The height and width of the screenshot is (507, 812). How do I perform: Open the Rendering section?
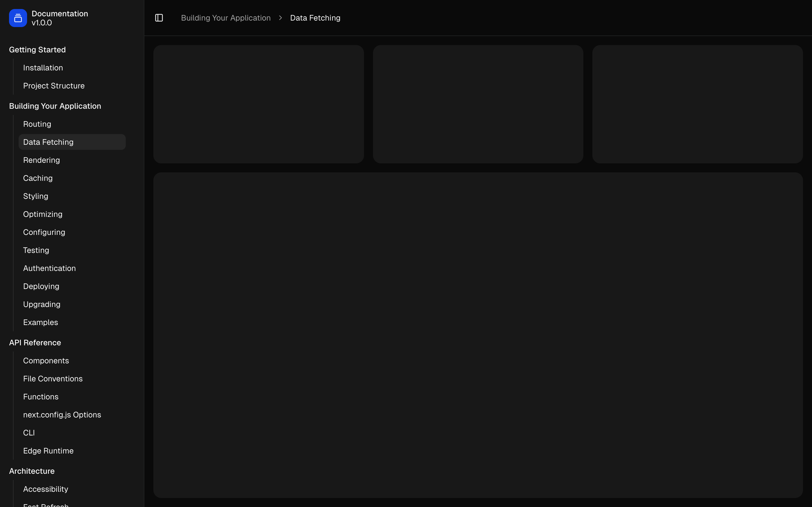click(41, 160)
